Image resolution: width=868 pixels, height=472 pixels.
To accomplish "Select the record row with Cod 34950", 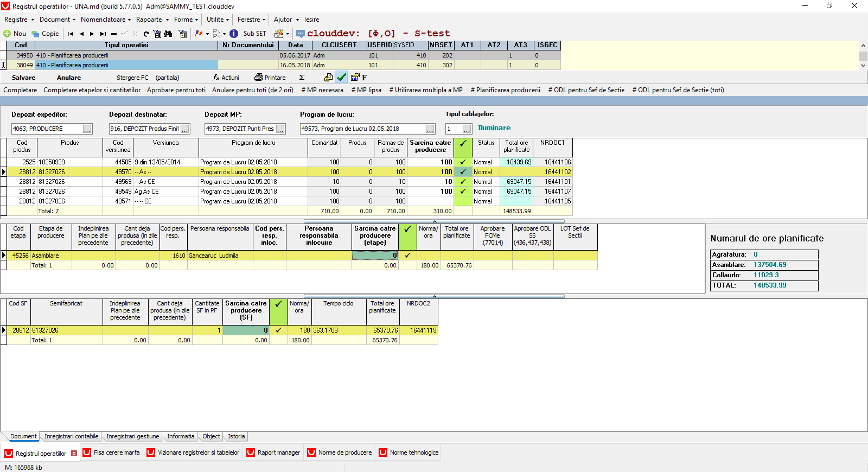I will point(283,55).
